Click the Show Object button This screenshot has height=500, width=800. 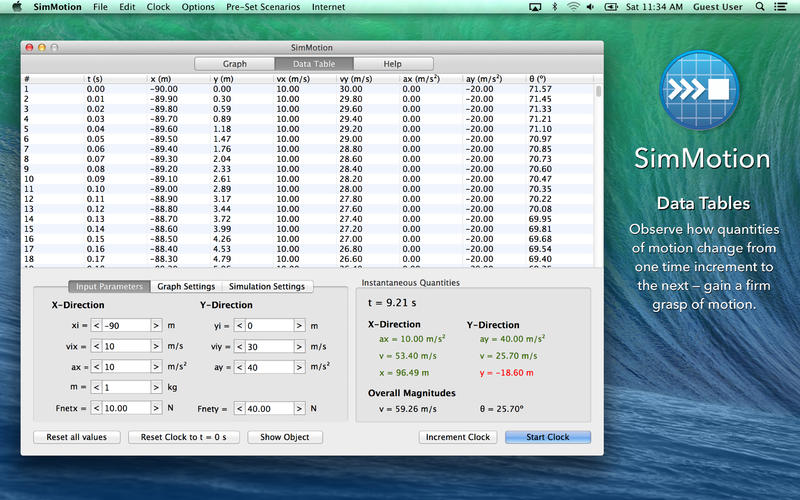coord(285,437)
